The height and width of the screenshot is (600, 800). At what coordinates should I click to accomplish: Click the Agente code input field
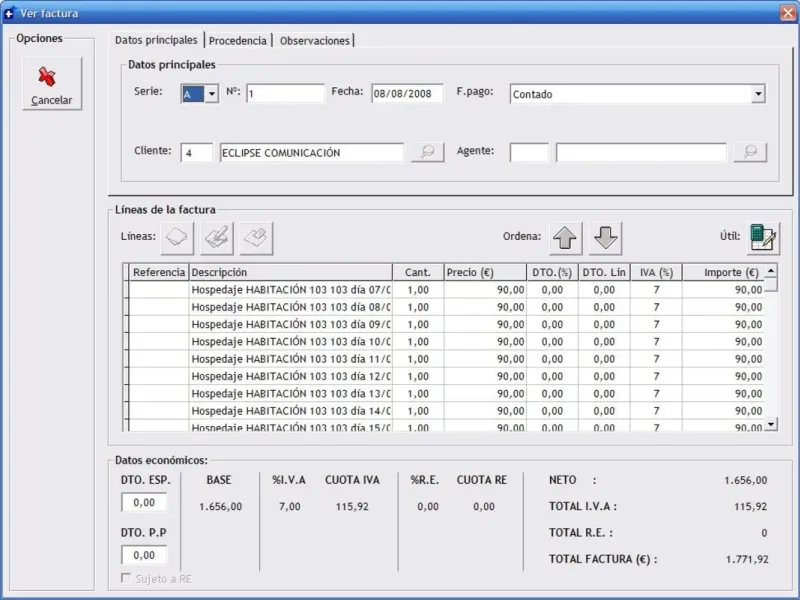529,153
